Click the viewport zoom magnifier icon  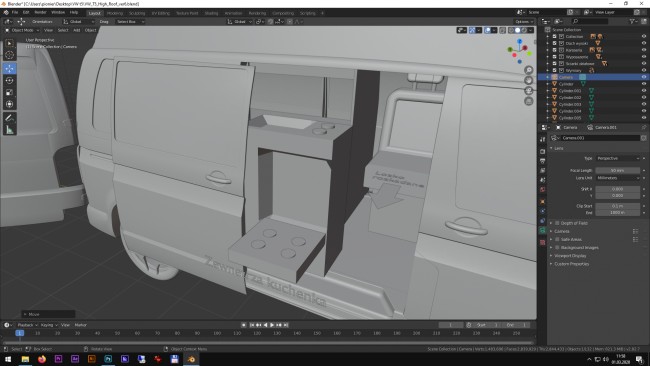[x=529, y=70]
